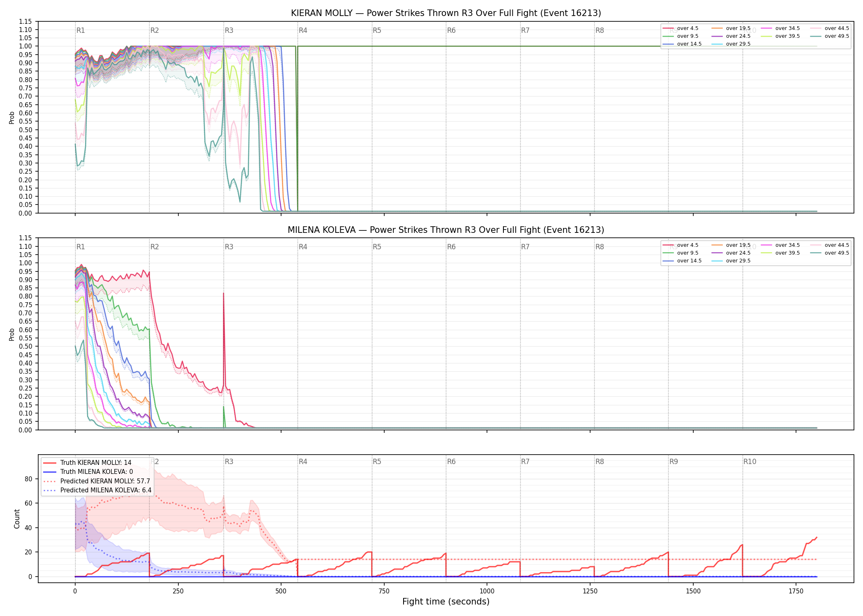Viewport: 863px width, 616px height.
Task: Click the R8 round marker in middle chart
Action: pyautogui.click(x=600, y=247)
